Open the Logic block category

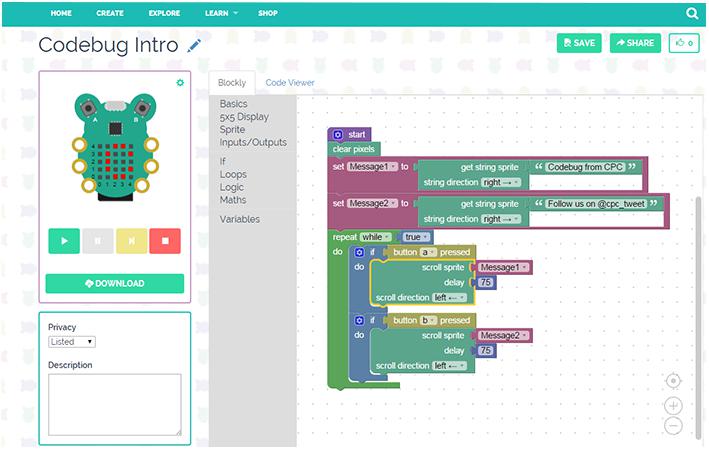(x=232, y=187)
